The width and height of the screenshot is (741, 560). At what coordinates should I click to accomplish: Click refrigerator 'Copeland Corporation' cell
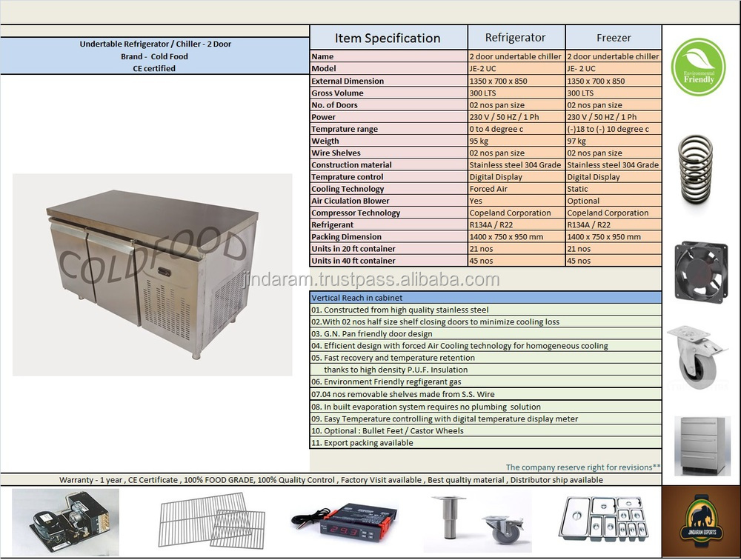(516, 213)
